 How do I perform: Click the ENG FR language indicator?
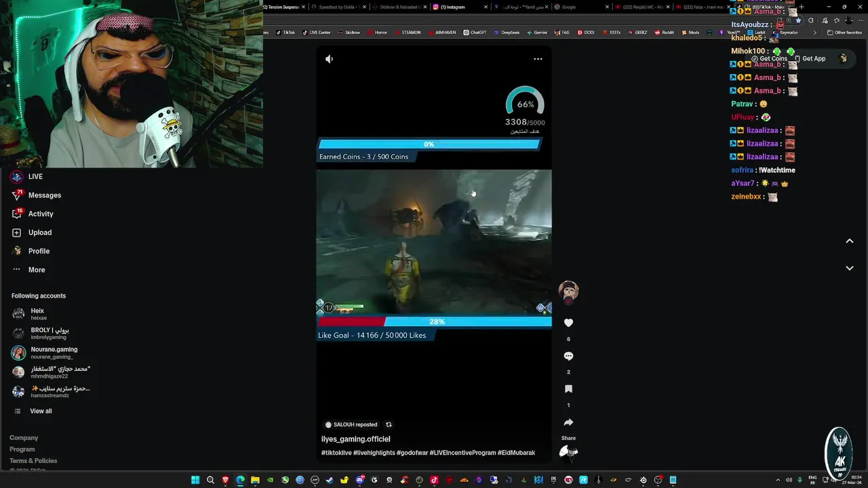pos(812,480)
